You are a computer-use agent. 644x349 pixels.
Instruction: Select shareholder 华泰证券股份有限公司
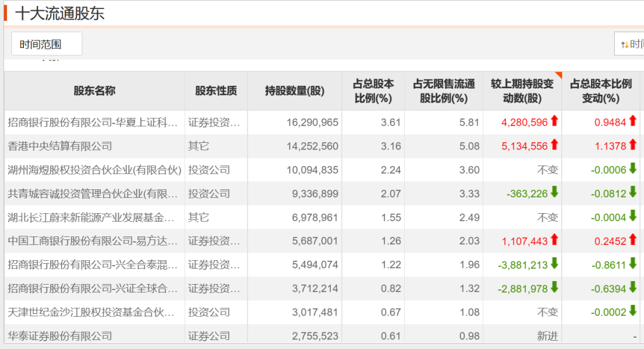click(60, 336)
